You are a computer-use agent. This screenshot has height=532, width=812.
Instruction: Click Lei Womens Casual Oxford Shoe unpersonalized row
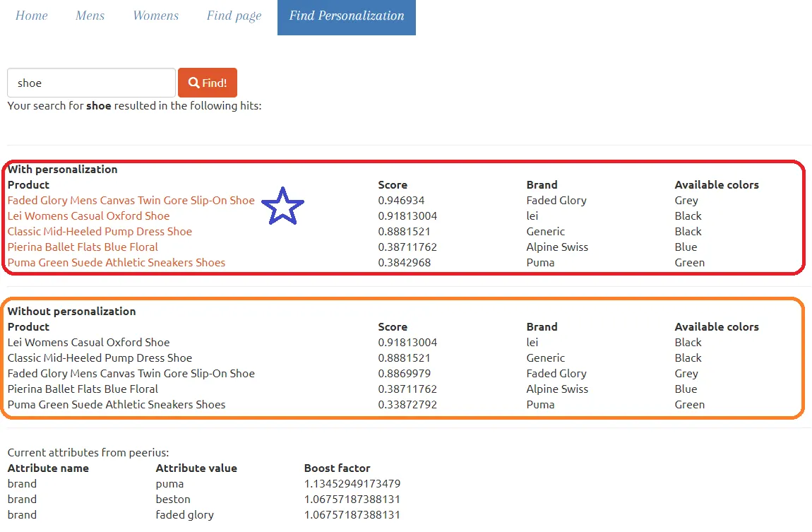coord(88,343)
